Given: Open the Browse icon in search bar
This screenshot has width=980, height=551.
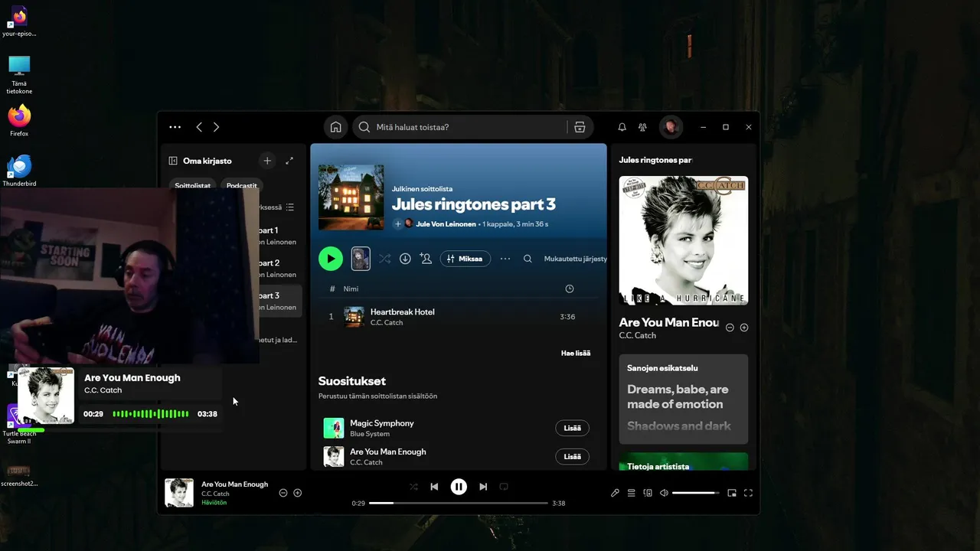Looking at the screenshot, I should 580,127.
